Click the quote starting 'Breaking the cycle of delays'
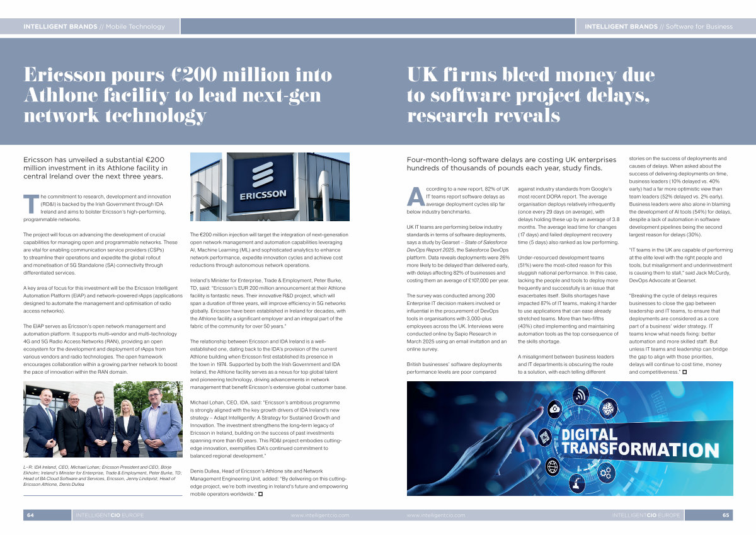Image resolution: width=756 pixels, height=535 pixels. point(679,333)
